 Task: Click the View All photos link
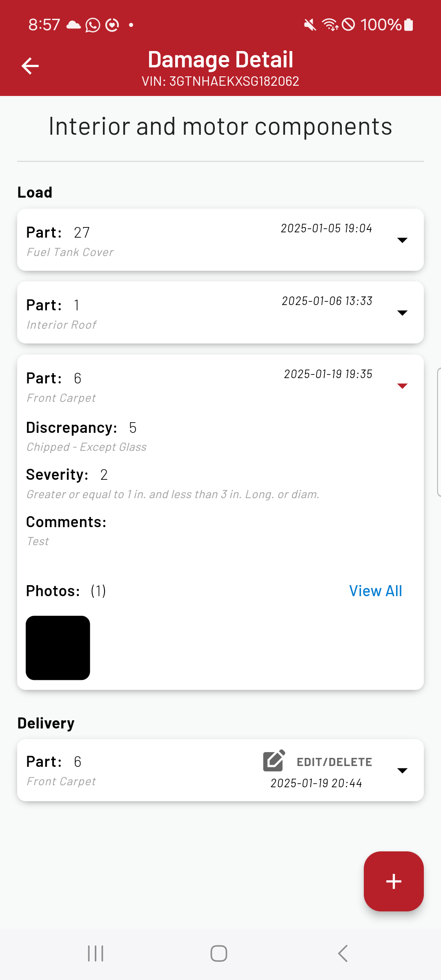376,591
